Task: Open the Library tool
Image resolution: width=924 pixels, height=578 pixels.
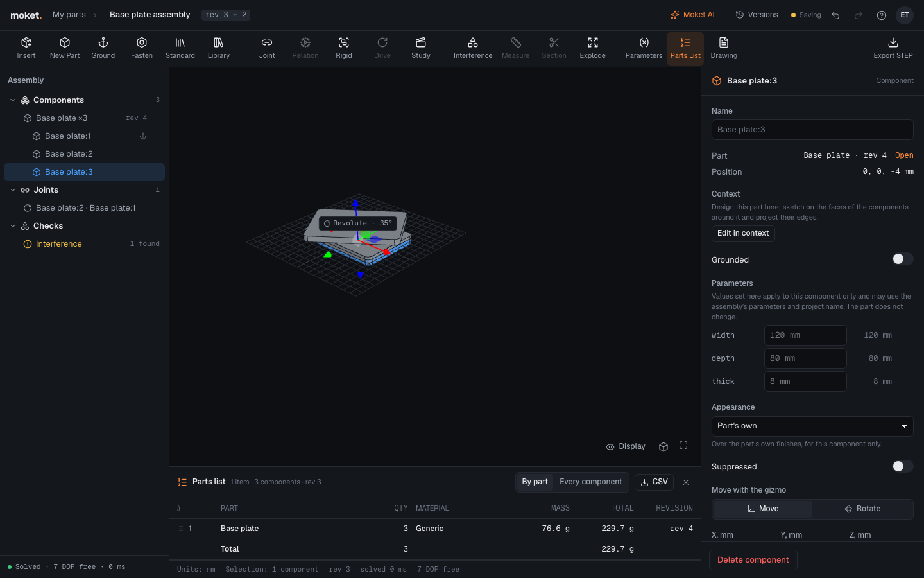Action: tap(219, 48)
